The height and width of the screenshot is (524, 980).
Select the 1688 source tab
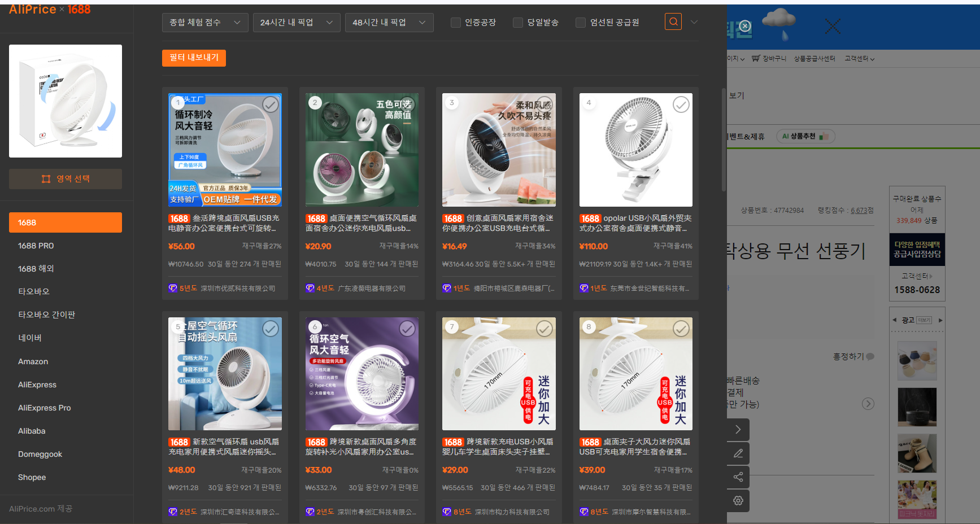point(66,222)
